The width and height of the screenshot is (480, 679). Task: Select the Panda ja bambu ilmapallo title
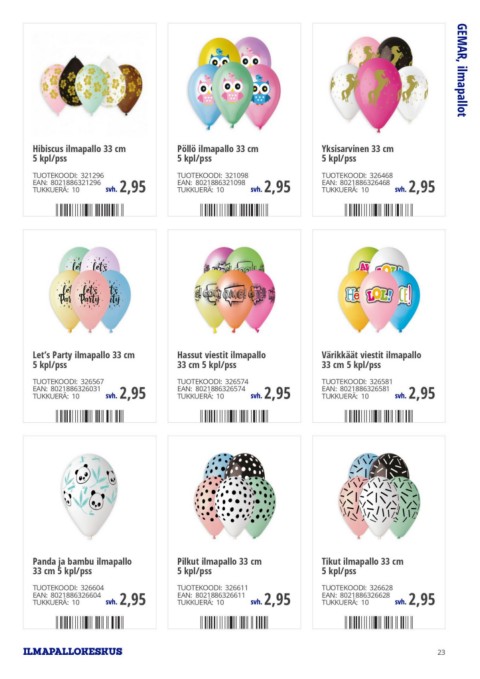(x=82, y=561)
